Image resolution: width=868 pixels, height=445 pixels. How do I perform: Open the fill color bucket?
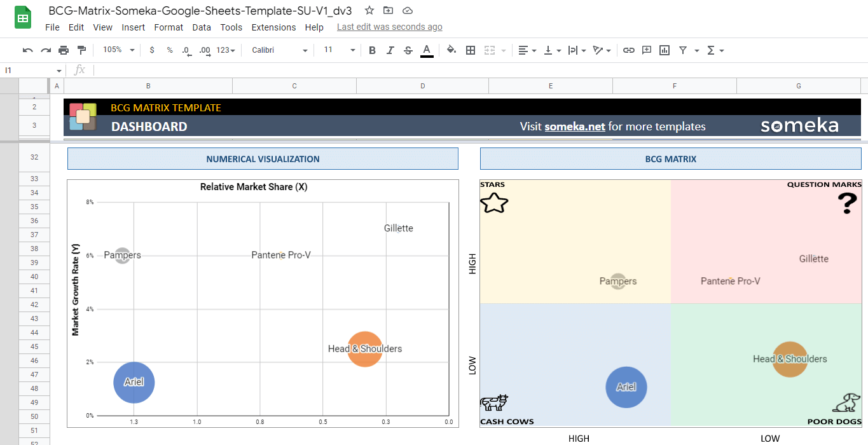(451, 50)
